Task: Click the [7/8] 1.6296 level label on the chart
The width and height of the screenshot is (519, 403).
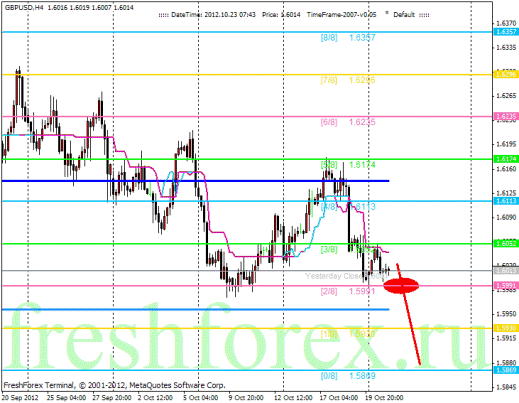Action: tap(348, 80)
